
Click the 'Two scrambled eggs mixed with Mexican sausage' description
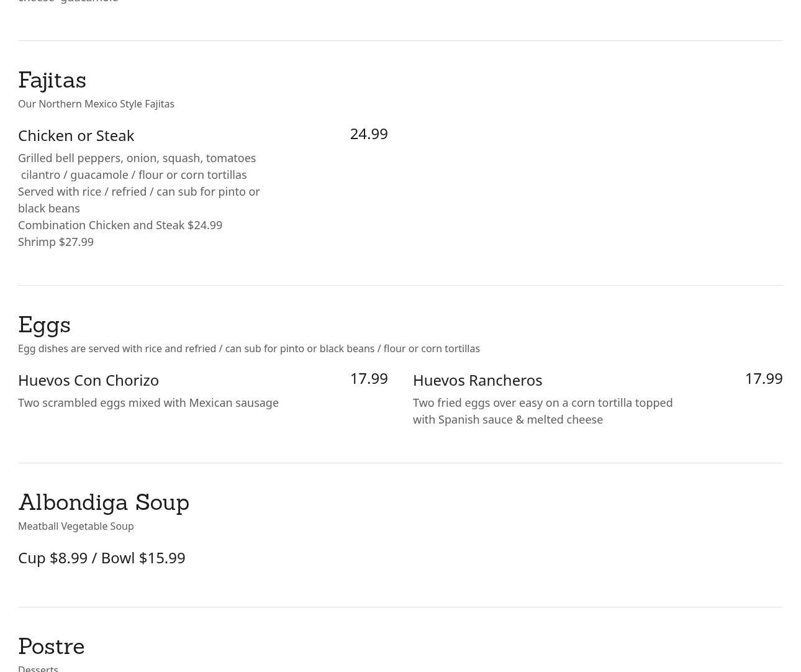(x=148, y=402)
